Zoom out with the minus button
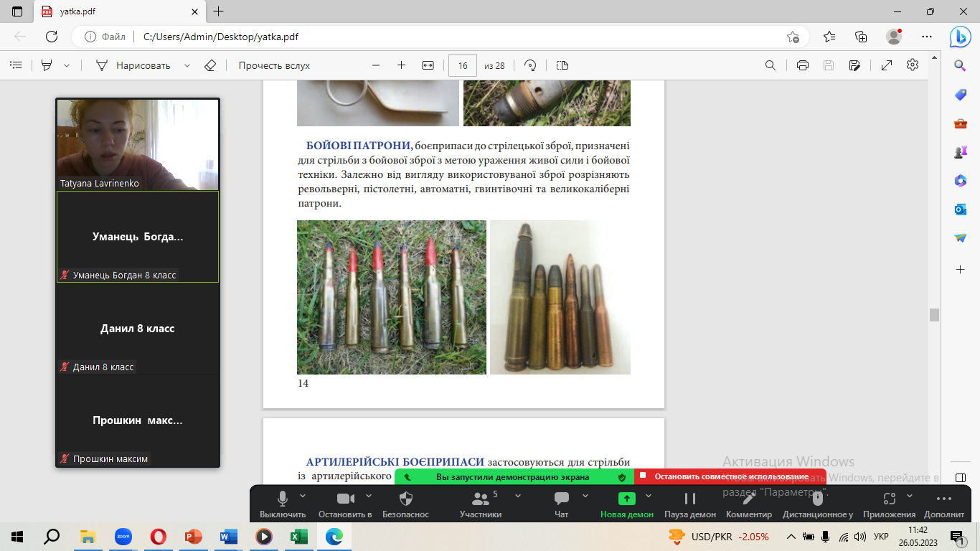Image resolution: width=980 pixels, height=551 pixels. (376, 65)
